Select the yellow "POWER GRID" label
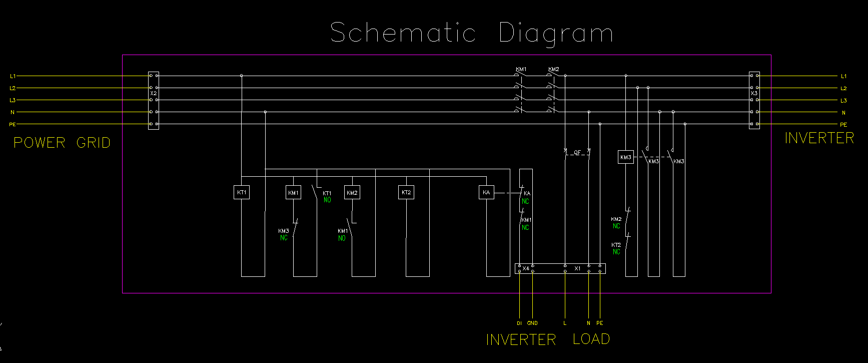The image size is (868, 363). point(62,143)
